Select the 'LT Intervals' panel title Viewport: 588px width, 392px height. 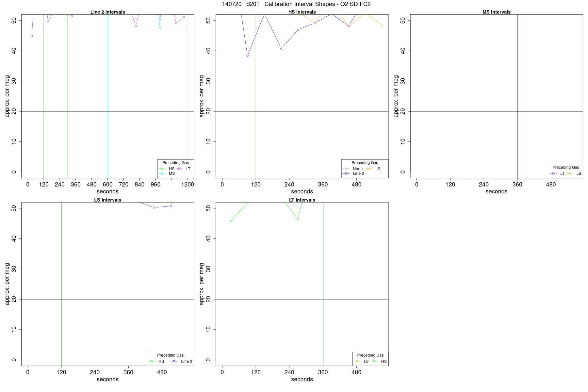point(302,200)
